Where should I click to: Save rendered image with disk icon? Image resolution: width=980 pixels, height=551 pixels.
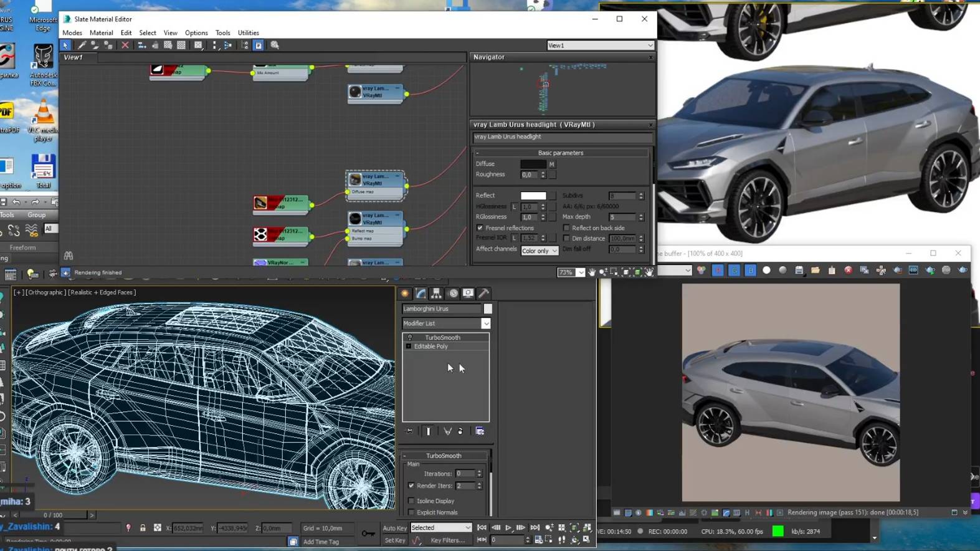coord(799,270)
